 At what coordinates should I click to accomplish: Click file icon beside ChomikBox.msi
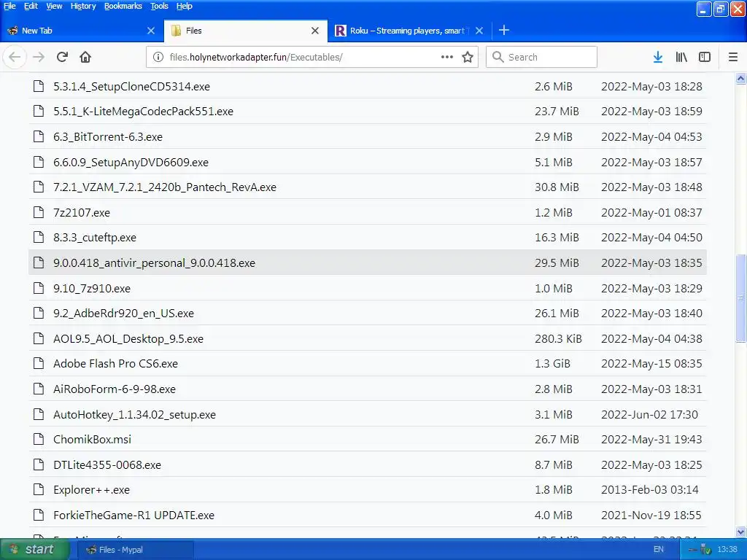coord(39,439)
